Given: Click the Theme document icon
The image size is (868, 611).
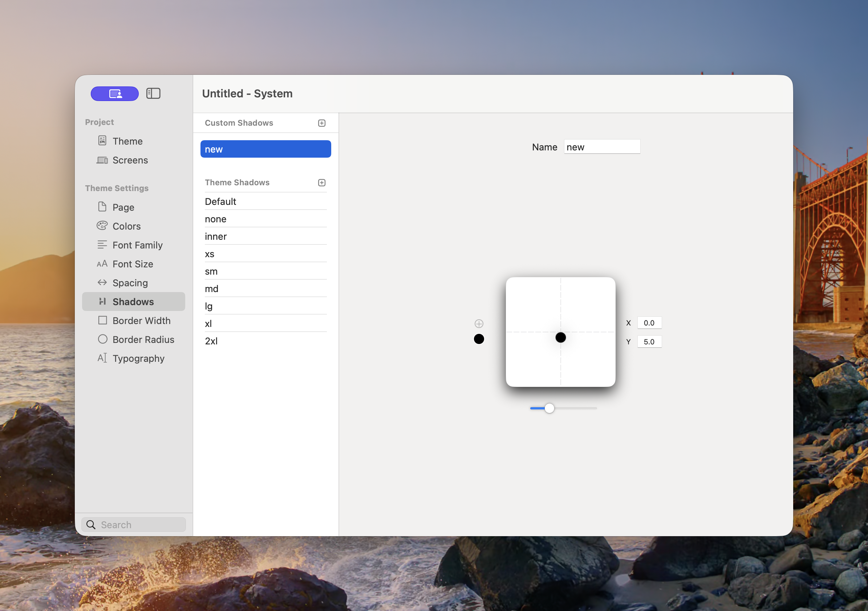Looking at the screenshot, I should pos(102,141).
